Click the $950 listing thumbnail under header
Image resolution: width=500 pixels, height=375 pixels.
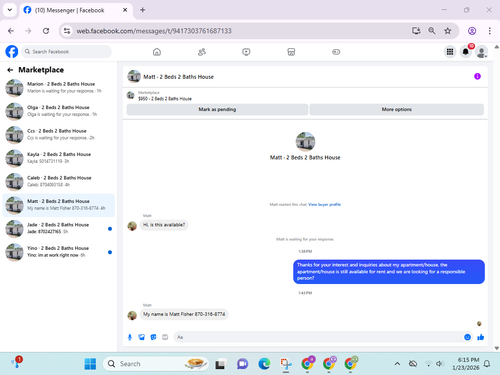click(x=131, y=96)
